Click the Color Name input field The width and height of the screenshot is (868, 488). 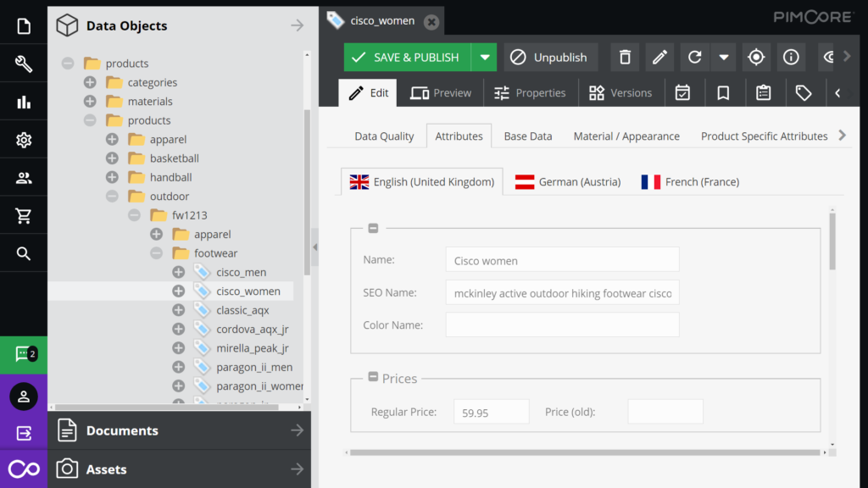click(x=563, y=324)
